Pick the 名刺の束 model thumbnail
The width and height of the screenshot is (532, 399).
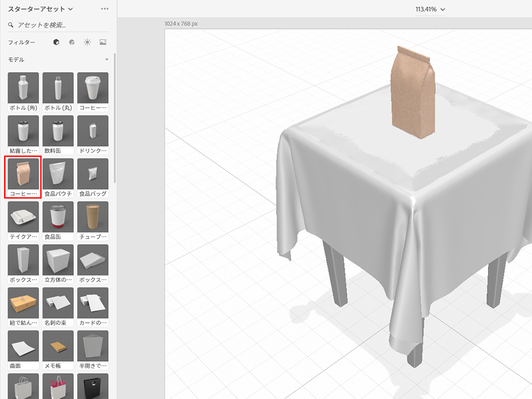(58, 303)
